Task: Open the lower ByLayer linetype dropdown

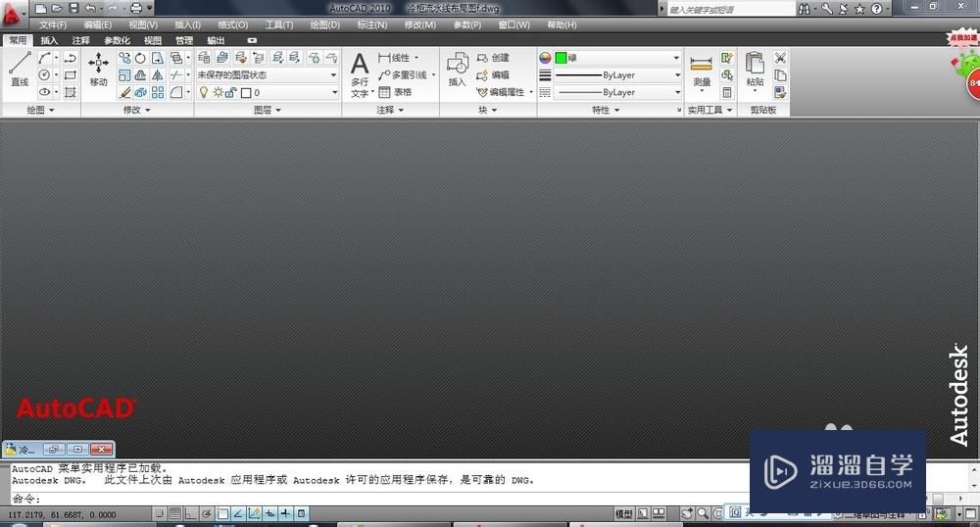Action: click(x=617, y=92)
